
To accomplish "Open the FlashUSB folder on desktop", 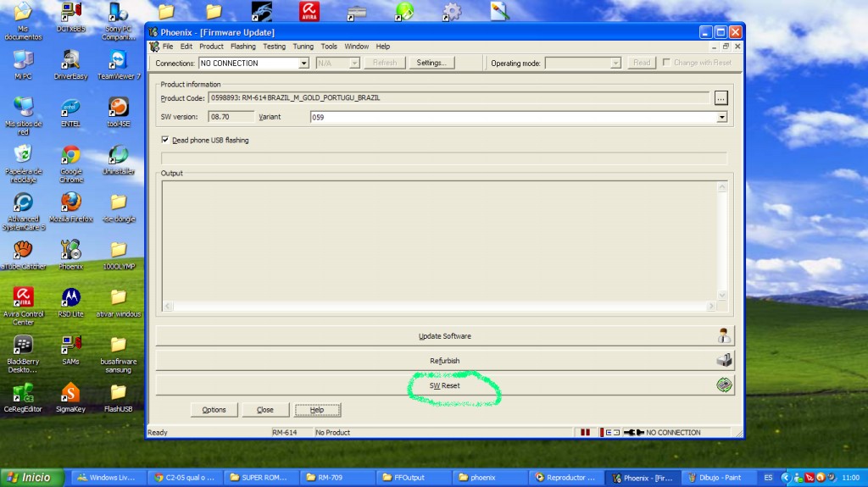I will click(x=119, y=398).
